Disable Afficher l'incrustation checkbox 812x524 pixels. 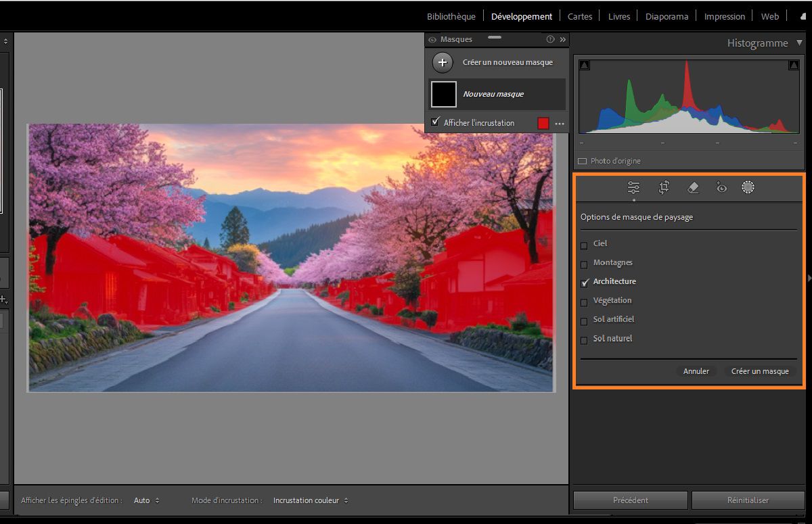click(x=435, y=122)
